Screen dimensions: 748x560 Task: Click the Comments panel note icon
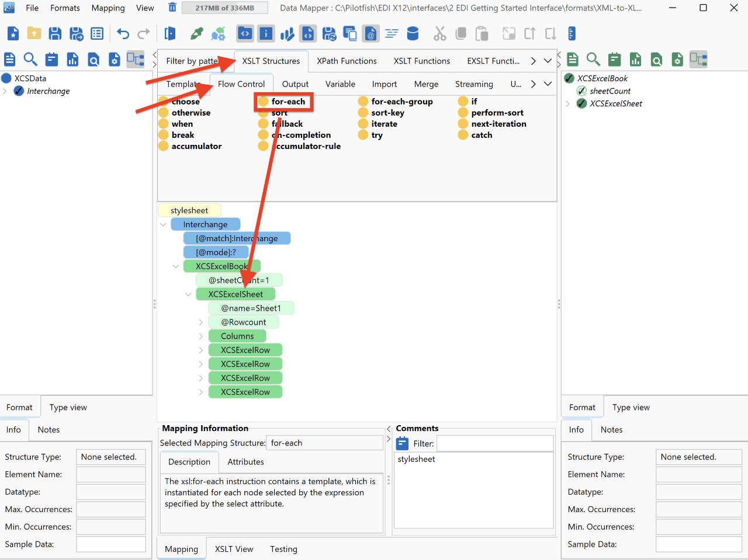click(402, 443)
